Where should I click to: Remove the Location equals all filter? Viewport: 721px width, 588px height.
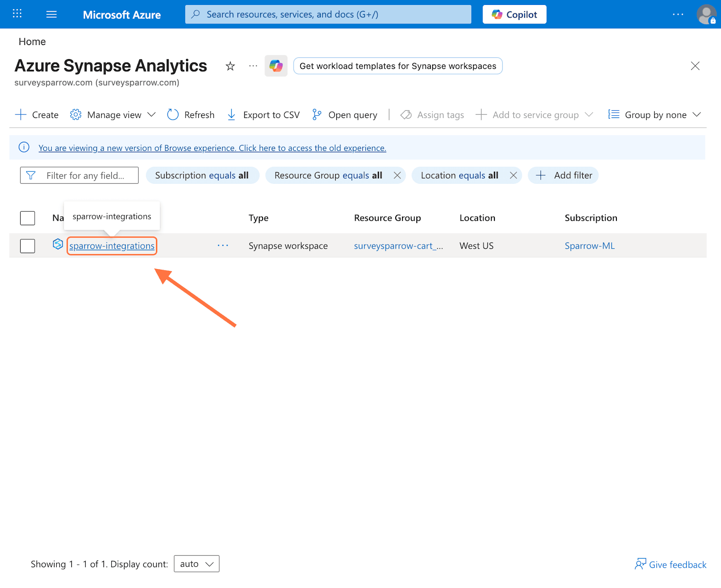pyautogui.click(x=513, y=175)
